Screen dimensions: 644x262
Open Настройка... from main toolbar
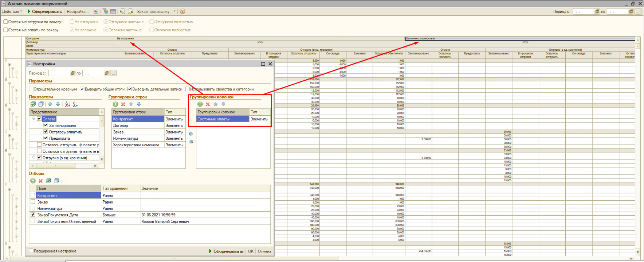coord(78,12)
